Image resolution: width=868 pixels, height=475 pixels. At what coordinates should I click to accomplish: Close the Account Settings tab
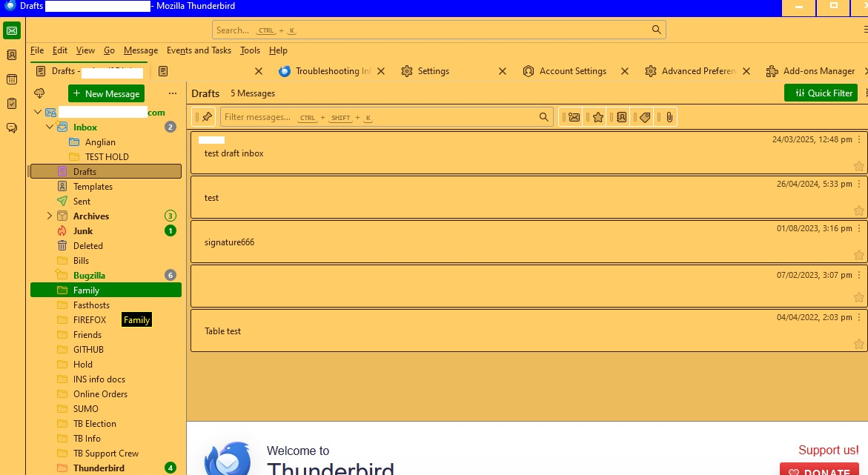tap(624, 71)
